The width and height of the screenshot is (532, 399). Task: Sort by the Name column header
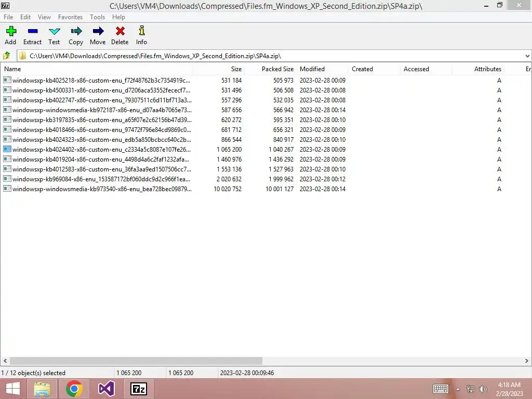[96, 69]
